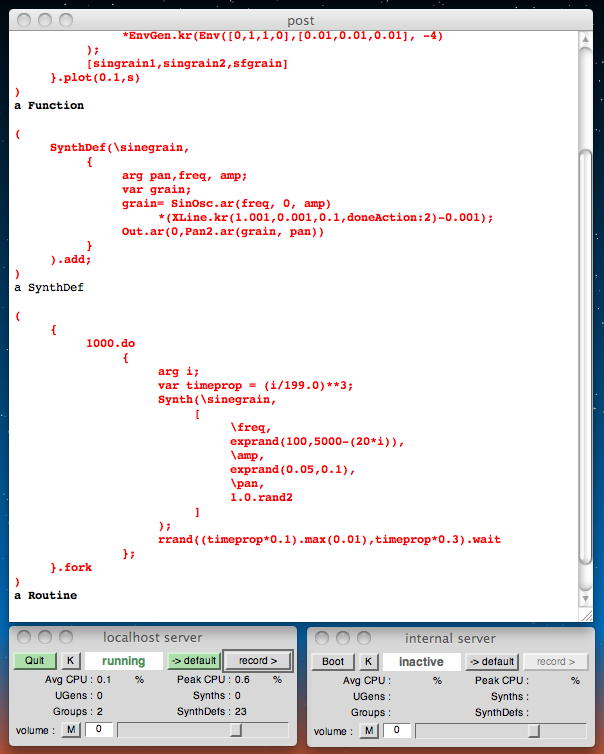Click internal server volume number field
This screenshot has height=754, width=604.
(397, 730)
